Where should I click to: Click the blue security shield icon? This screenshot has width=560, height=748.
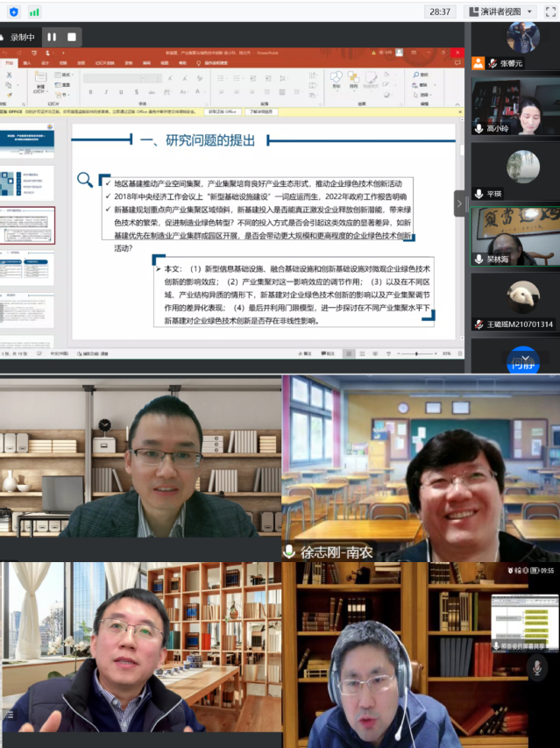click(x=13, y=11)
